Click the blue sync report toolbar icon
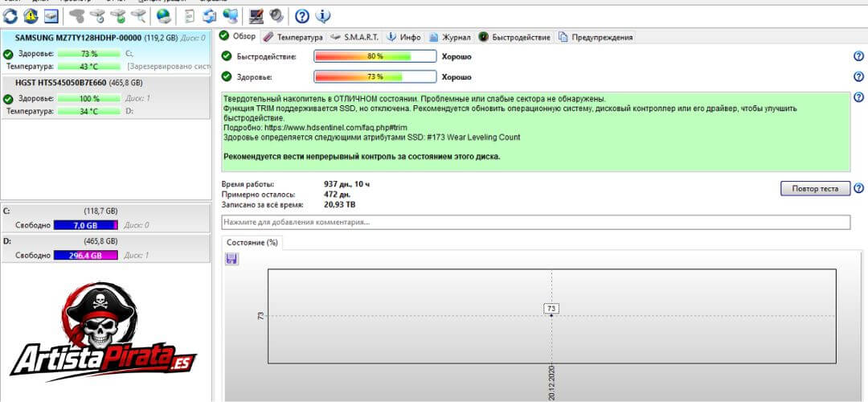This screenshot has width=868, height=402. click(x=209, y=16)
